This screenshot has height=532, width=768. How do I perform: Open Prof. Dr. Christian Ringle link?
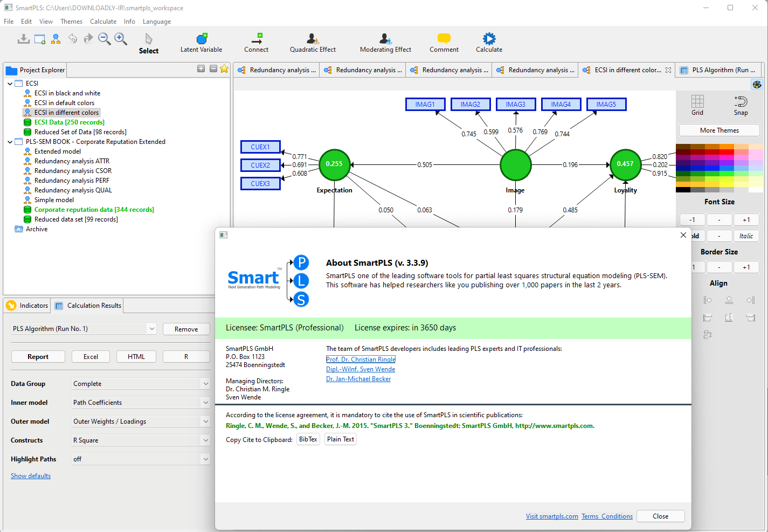click(361, 360)
